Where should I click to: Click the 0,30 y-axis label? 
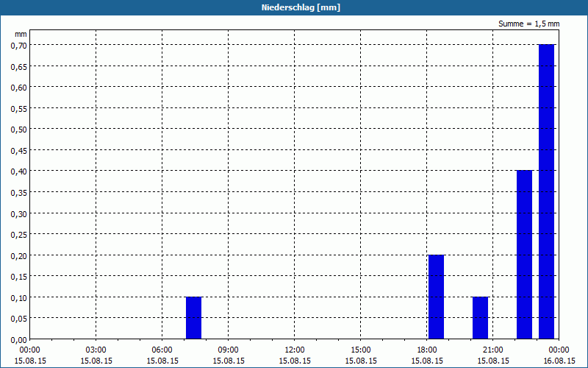19,214
